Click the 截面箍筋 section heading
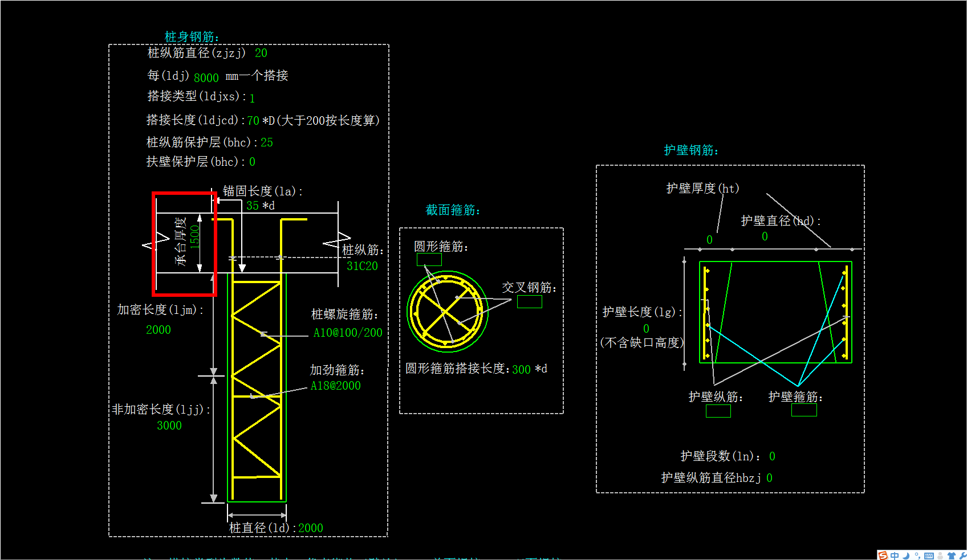Image resolution: width=967 pixels, height=560 pixels. (453, 210)
